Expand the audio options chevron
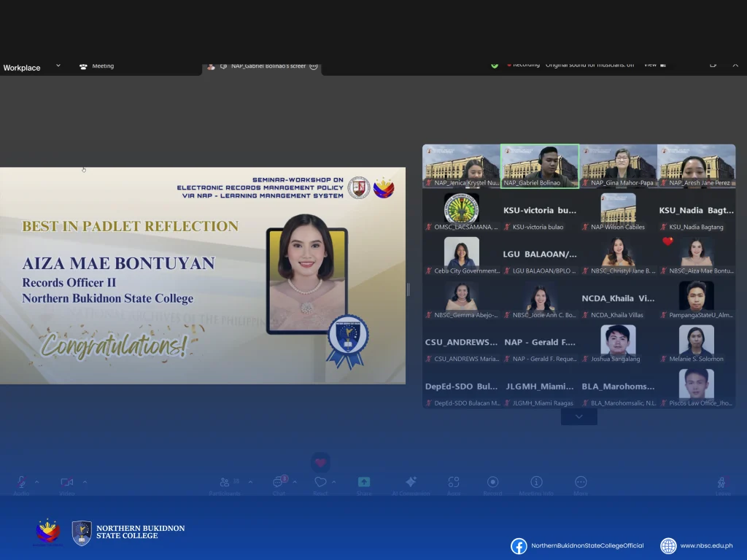Image resolution: width=747 pixels, height=560 pixels. pyautogui.click(x=36, y=482)
